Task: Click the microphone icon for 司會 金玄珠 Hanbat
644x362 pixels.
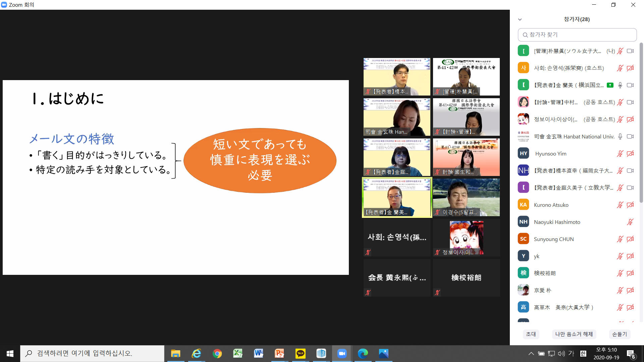Action: coord(620,136)
